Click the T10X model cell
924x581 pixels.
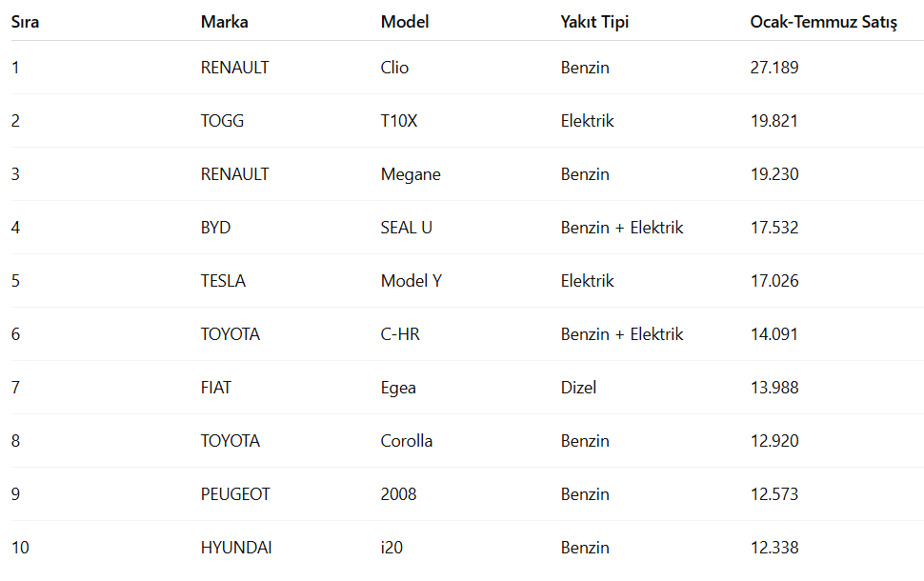click(x=399, y=121)
